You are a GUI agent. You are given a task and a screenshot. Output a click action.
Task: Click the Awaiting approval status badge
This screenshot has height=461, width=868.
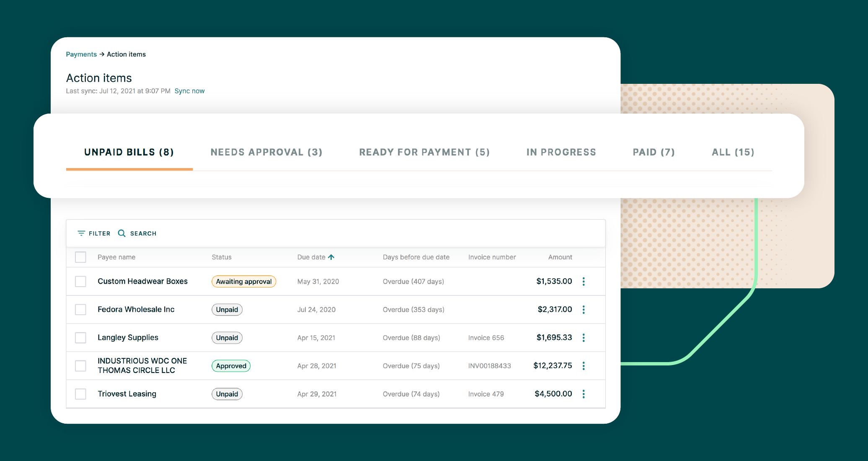[x=243, y=281]
